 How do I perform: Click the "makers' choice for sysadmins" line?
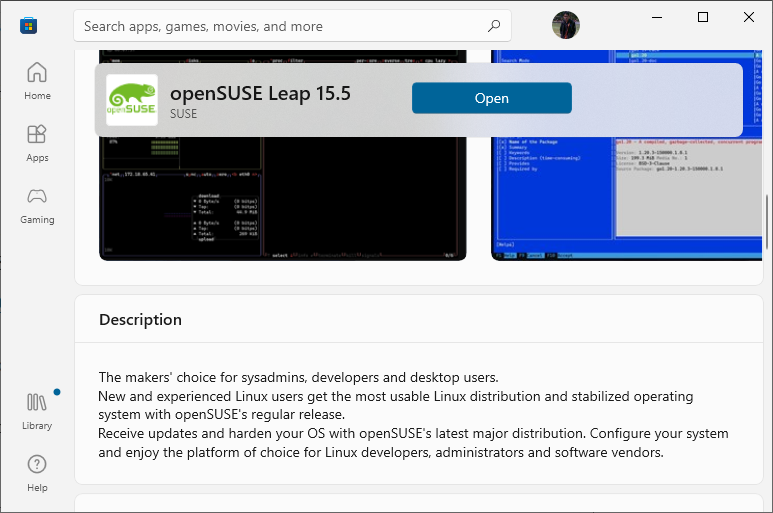coord(298,377)
